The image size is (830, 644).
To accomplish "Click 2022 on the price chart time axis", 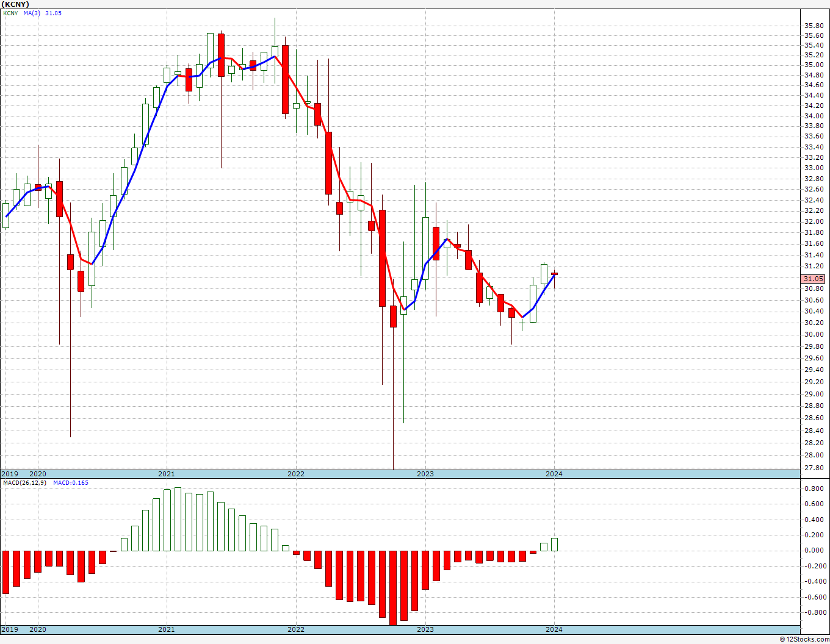I will click(296, 474).
